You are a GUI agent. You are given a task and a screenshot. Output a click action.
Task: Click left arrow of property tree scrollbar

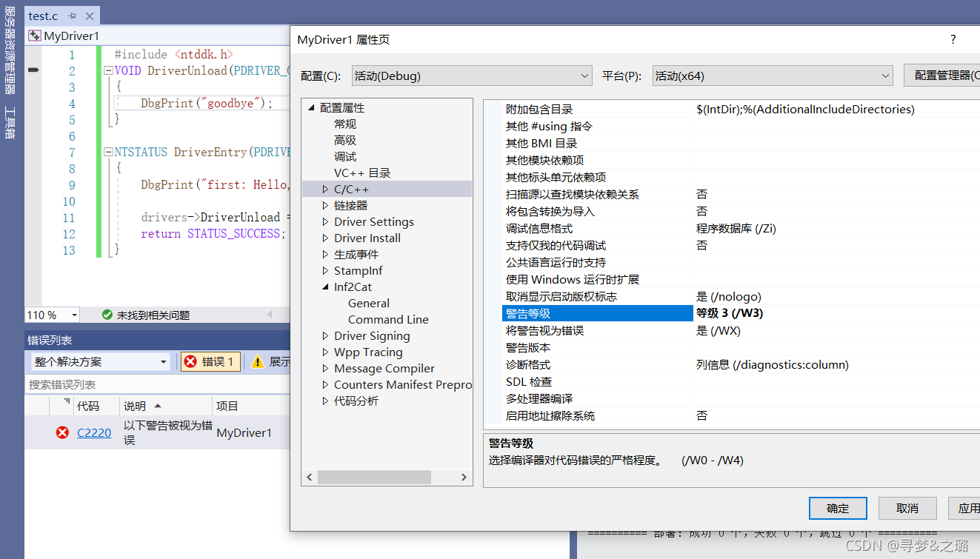pos(310,478)
